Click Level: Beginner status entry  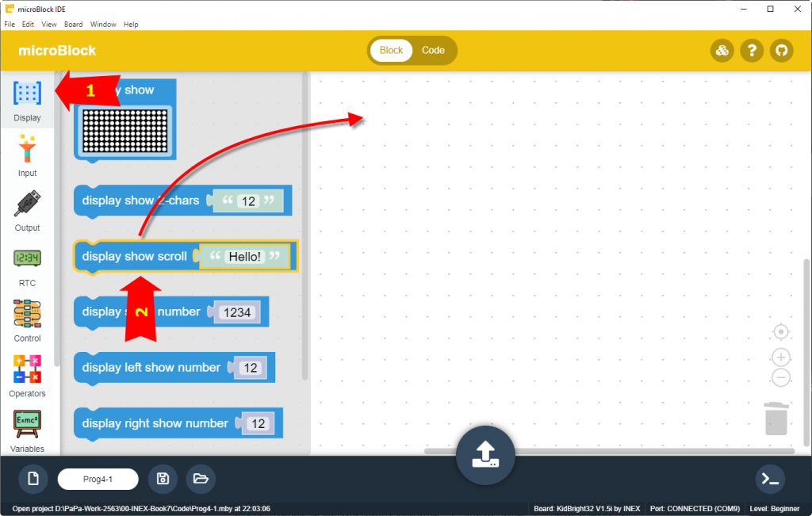point(774,509)
